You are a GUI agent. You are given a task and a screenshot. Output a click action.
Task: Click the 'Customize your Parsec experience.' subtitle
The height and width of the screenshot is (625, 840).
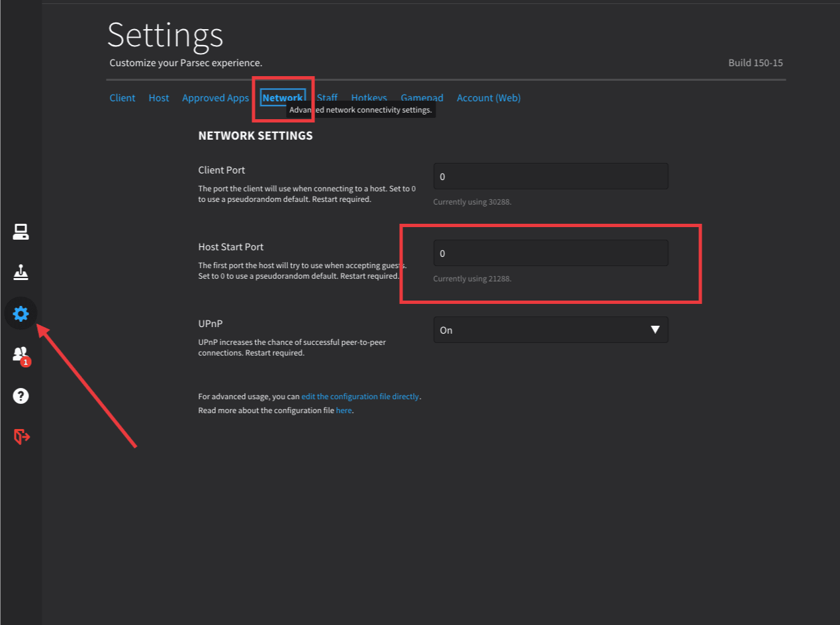(186, 63)
